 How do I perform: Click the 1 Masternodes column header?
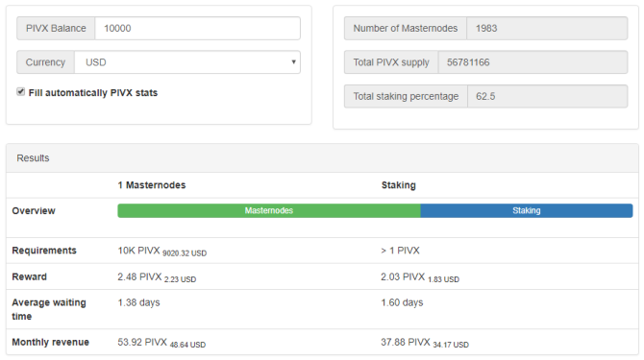(x=152, y=185)
